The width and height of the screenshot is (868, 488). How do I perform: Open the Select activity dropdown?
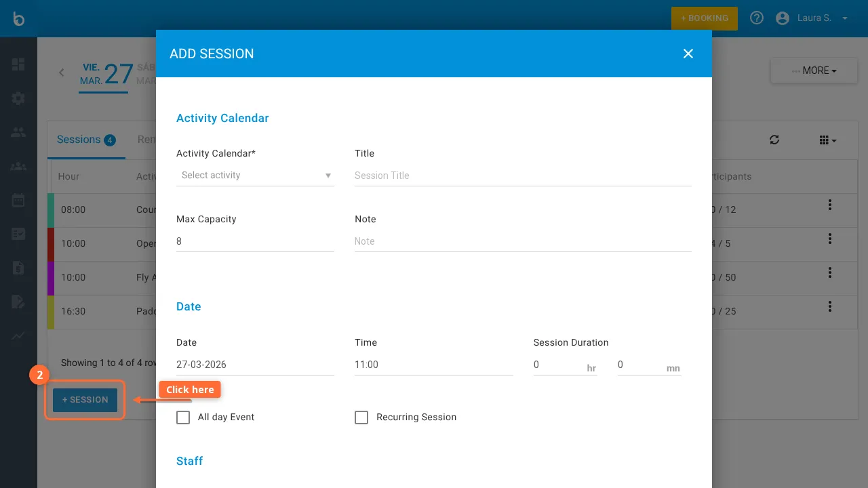pos(255,175)
